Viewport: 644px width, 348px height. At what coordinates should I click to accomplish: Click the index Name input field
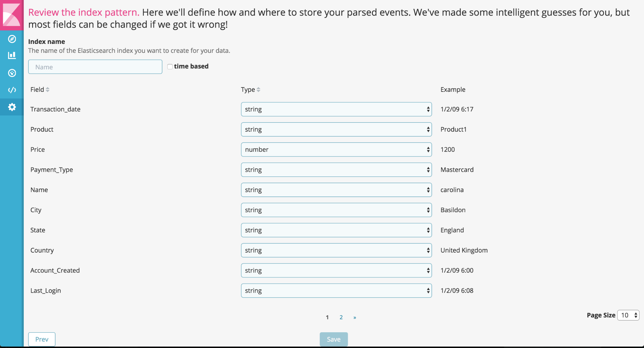(x=95, y=67)
